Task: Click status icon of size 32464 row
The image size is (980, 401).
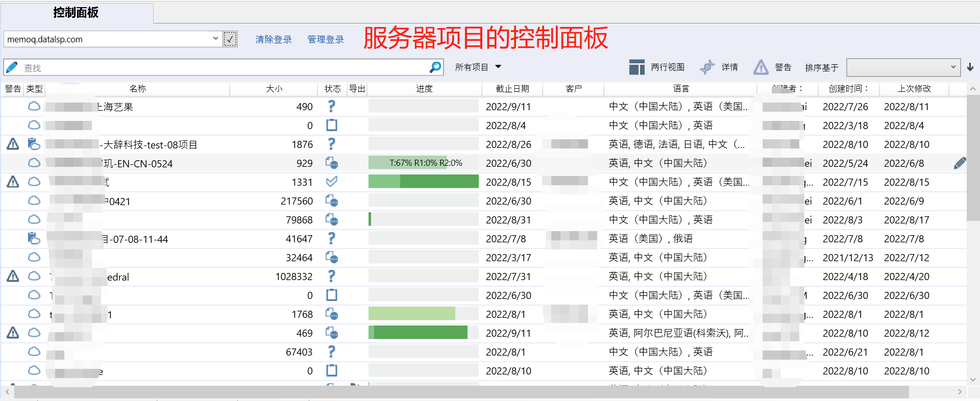Action: 332,257
